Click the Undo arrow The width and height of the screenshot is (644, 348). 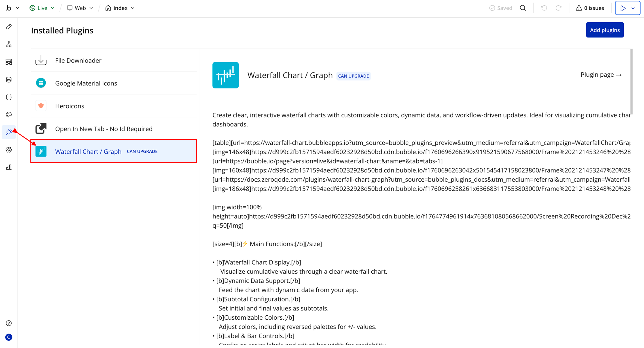click(544, 8)
